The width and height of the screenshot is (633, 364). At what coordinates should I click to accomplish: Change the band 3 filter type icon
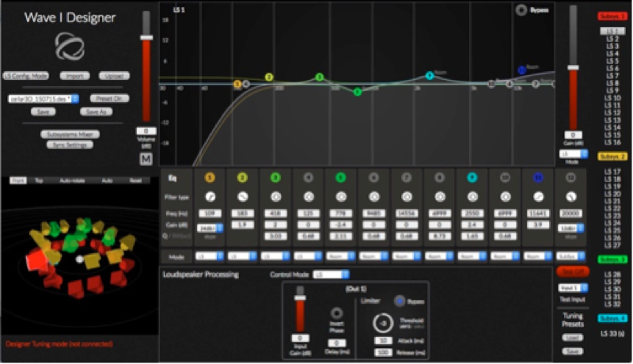[275, 197]
